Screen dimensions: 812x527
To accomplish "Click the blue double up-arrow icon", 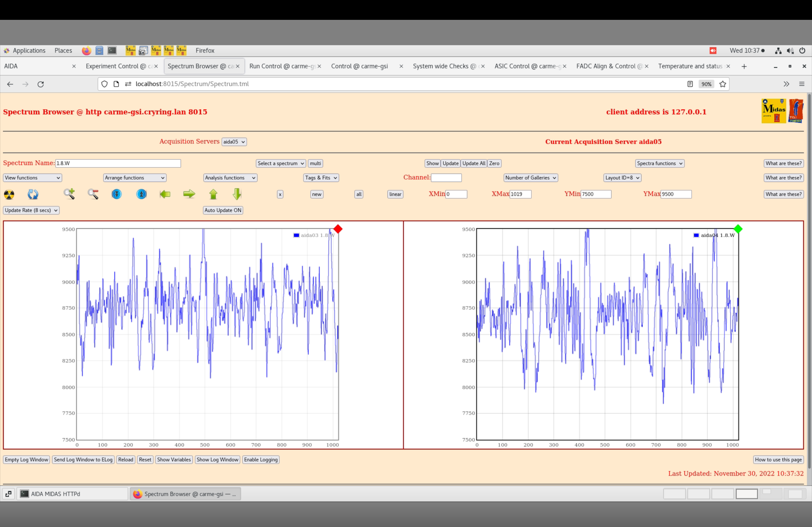I will (x=141, y=194).
